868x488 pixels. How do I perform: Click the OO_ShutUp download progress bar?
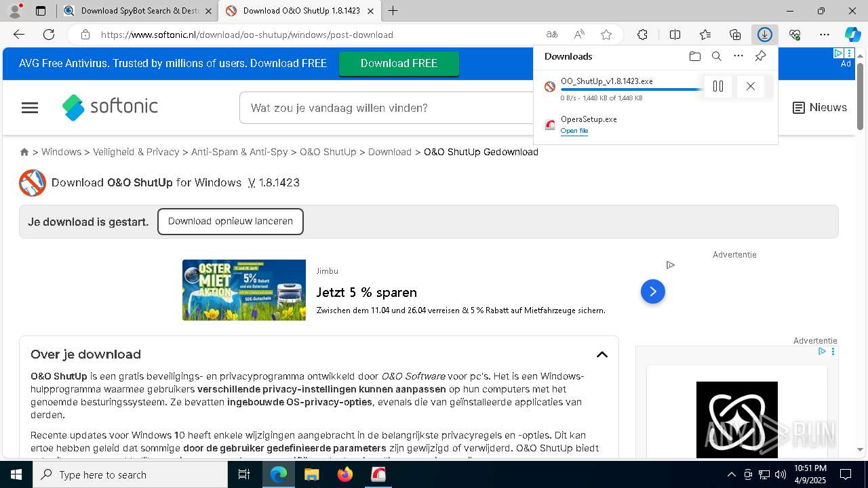pos(631,89)
